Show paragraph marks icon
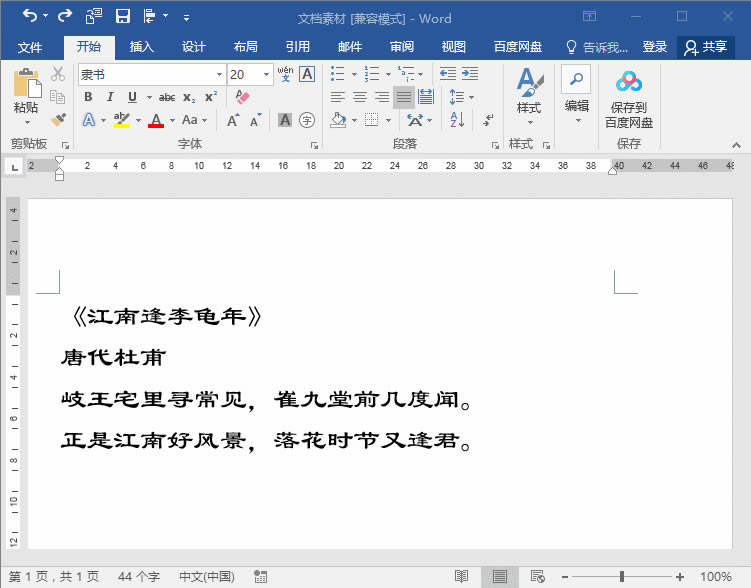This screenshot has height=588, width=751. pyautogui.click(x=488, y=120)
